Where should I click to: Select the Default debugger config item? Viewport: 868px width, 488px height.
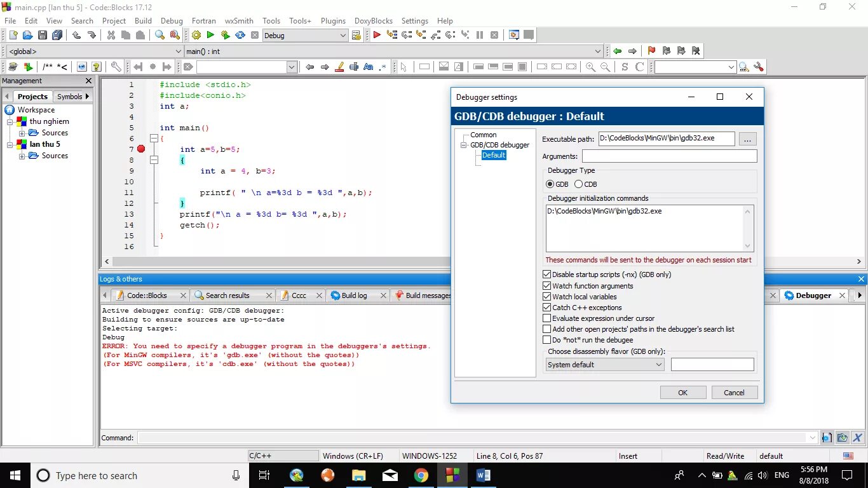tap(494, 155)
